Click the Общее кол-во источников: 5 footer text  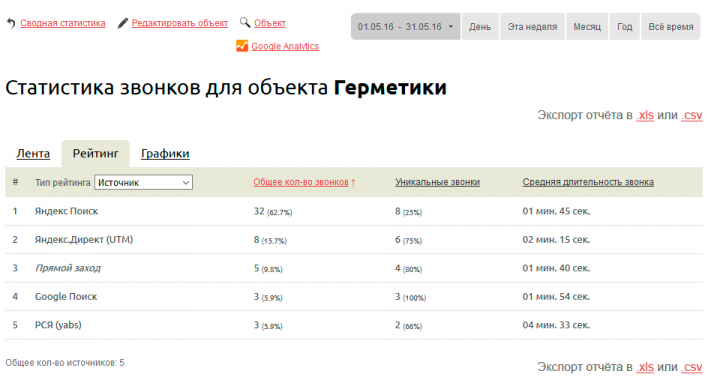[x=65, y=363]
